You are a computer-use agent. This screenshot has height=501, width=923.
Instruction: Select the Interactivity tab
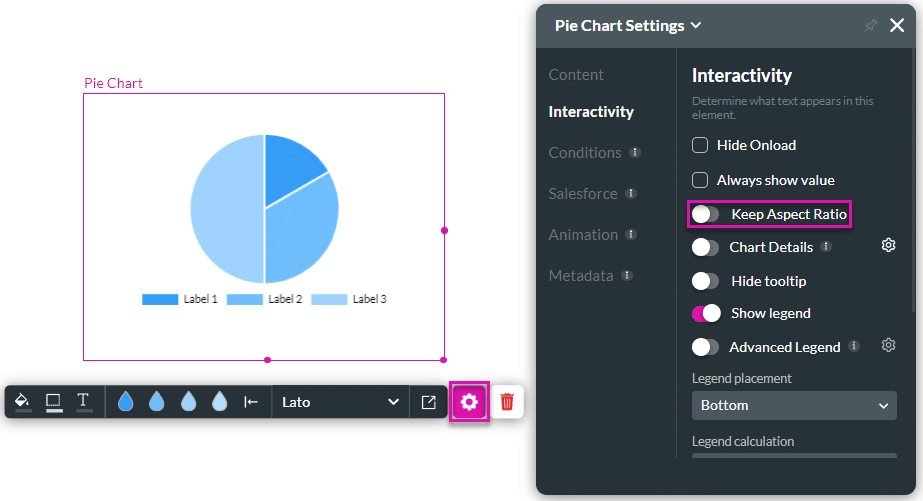(591, 112)
